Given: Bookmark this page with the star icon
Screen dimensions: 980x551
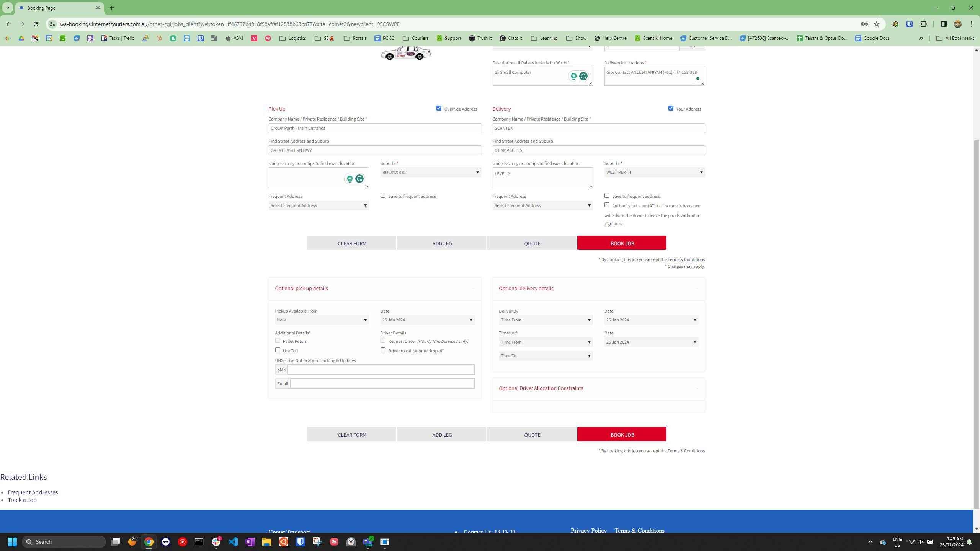Looking at the screenshot, I should tap(877, 24).
